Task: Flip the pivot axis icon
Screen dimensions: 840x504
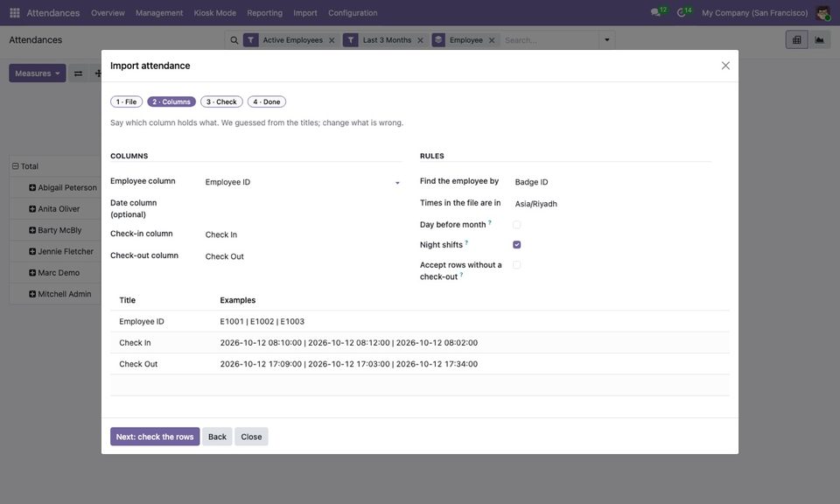Action: (x=78, y=73)
